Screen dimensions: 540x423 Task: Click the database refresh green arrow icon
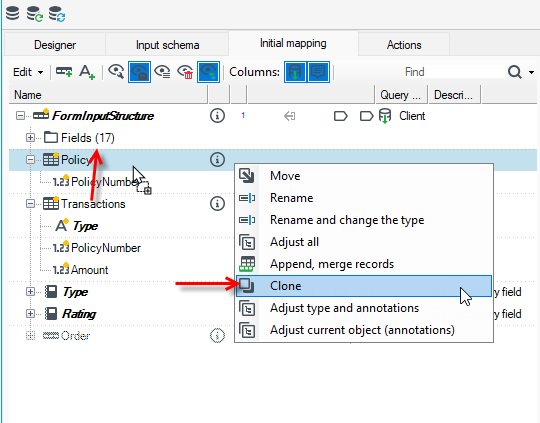pos(34,14)
